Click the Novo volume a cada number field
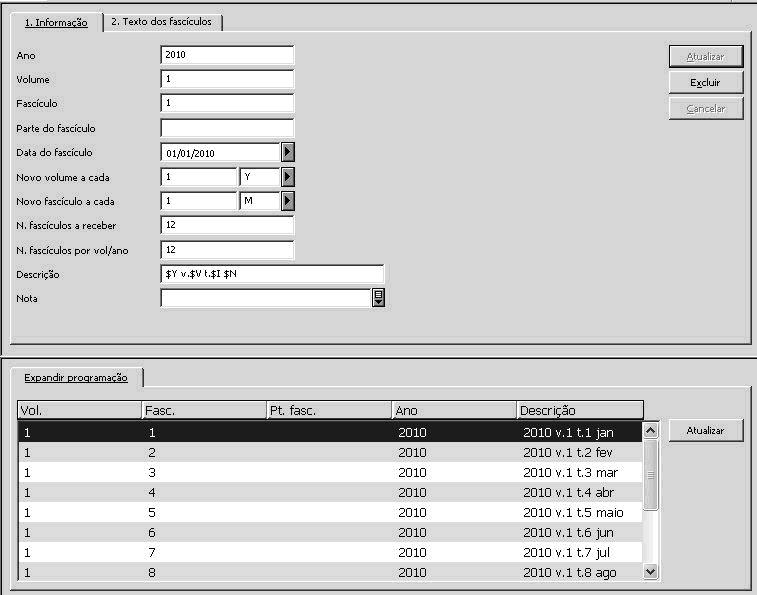Screen dimensions: 757x595 [x=198, y=177]
